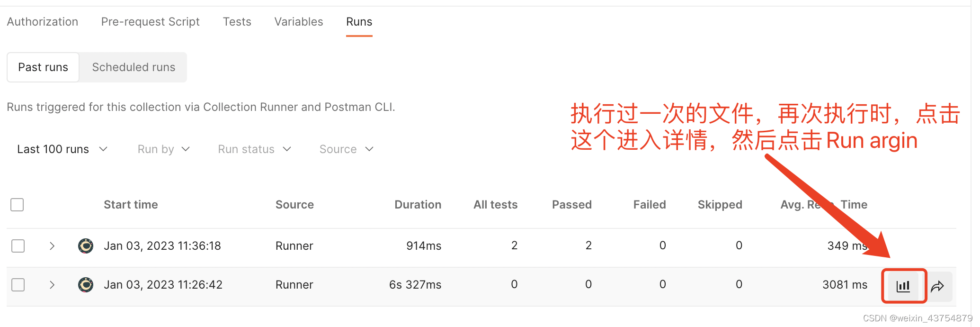Click the Start time column header
Screen dimensions: 980x327
tap(131, 205)
